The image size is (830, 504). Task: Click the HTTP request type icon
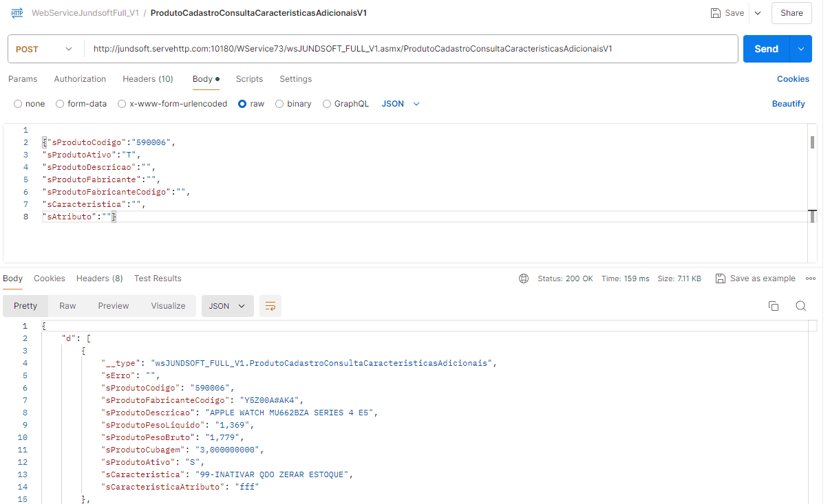point(17,13)
